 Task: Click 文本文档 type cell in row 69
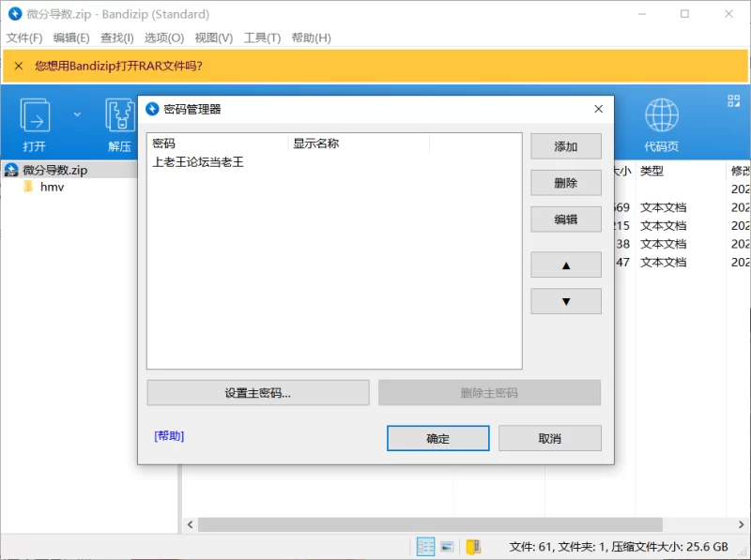664,207
